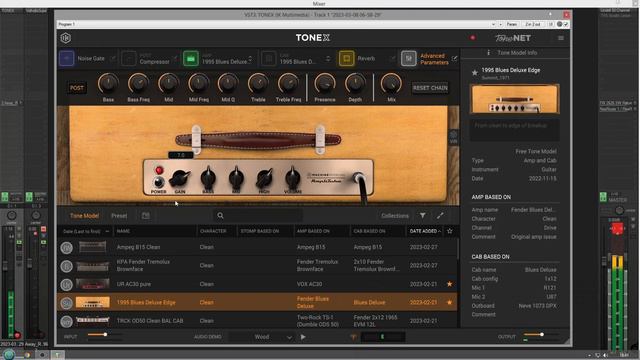Select the TRCK ODS0 Clean BAL CAB row
Image resolution: width=640 pixels, height=360 pixels.
click(x=257, y=320)
